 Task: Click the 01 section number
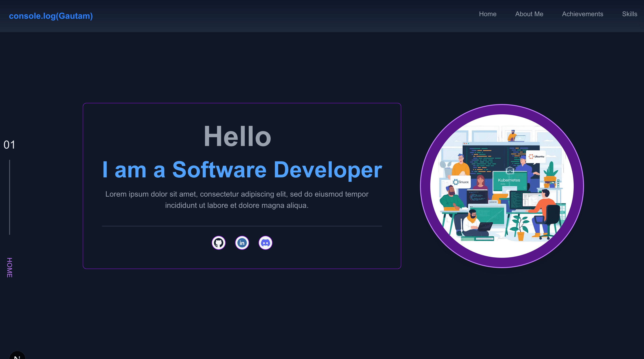click(x=9, y=145)
